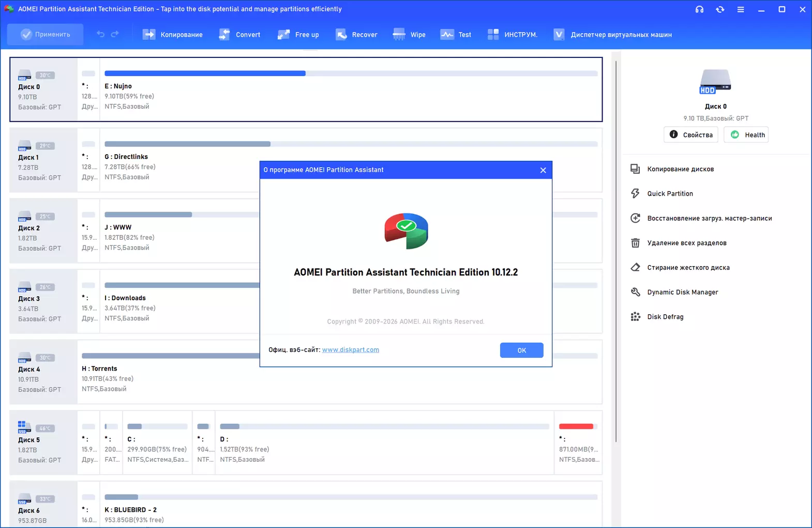Screen dimensions: 812x528
Task: Open Свойства properties button
Action: pos(690,135)
